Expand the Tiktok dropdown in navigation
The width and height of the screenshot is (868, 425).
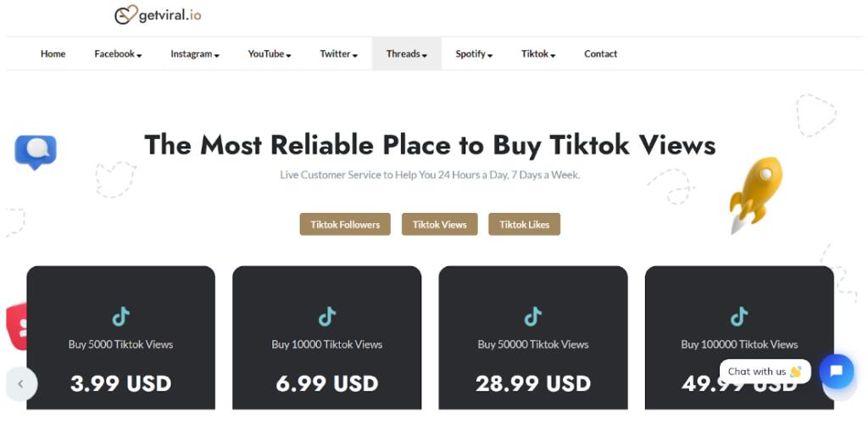[x=538, y=54]
